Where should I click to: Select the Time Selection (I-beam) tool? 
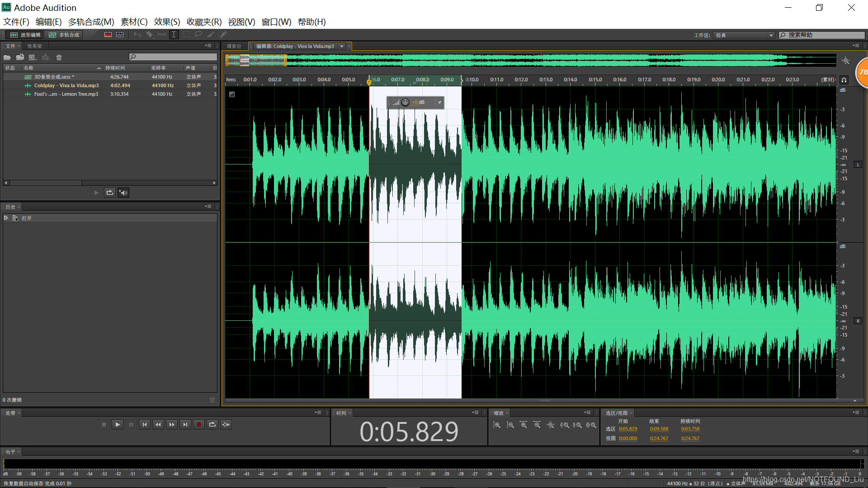point(174,35)
